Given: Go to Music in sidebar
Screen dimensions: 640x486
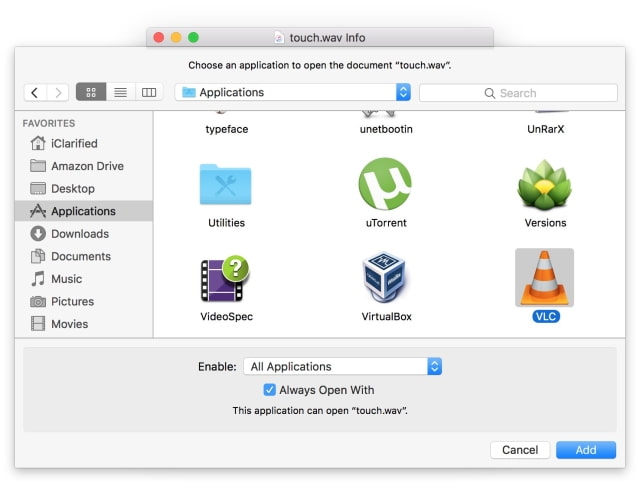Looking at the screenshot, I should [x=84, y=279].
